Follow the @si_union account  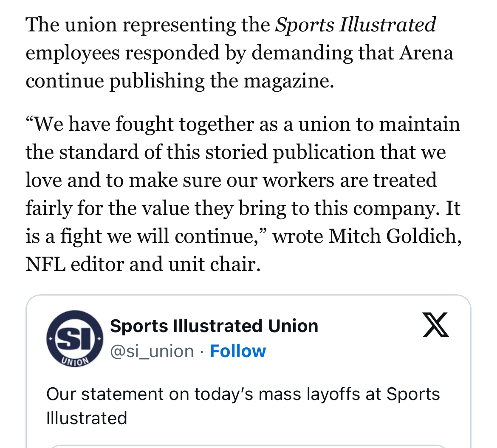tap(238, 351)
